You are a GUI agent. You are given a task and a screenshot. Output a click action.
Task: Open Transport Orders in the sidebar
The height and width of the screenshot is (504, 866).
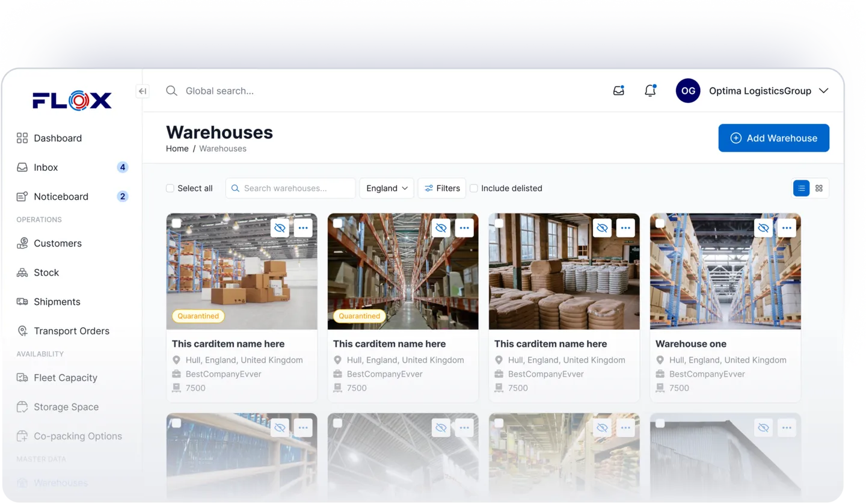pyautogui.click(x=72, y=331)
